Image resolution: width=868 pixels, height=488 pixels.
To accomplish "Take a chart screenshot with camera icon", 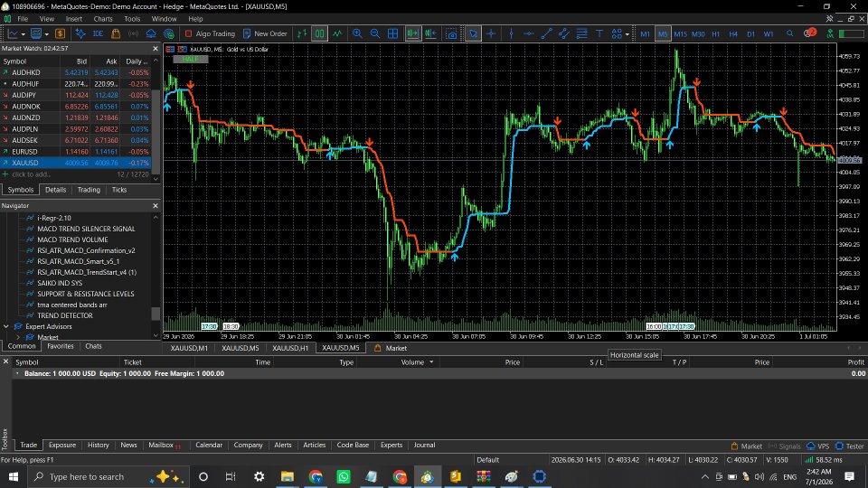I will 452,33.
